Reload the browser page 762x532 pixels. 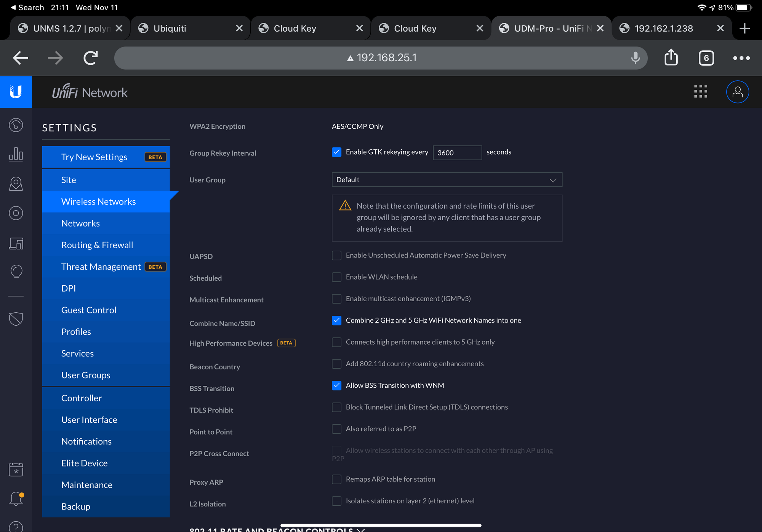pos(90,58)
